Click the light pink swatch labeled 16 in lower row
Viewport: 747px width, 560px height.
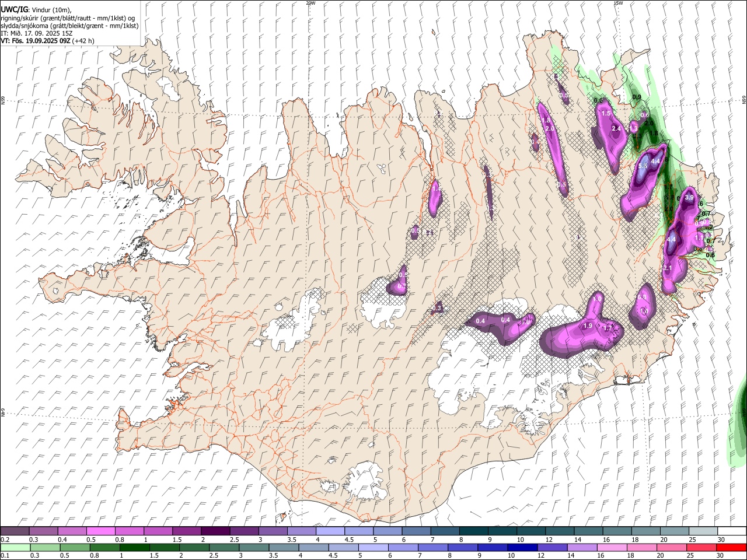point(612,548)
